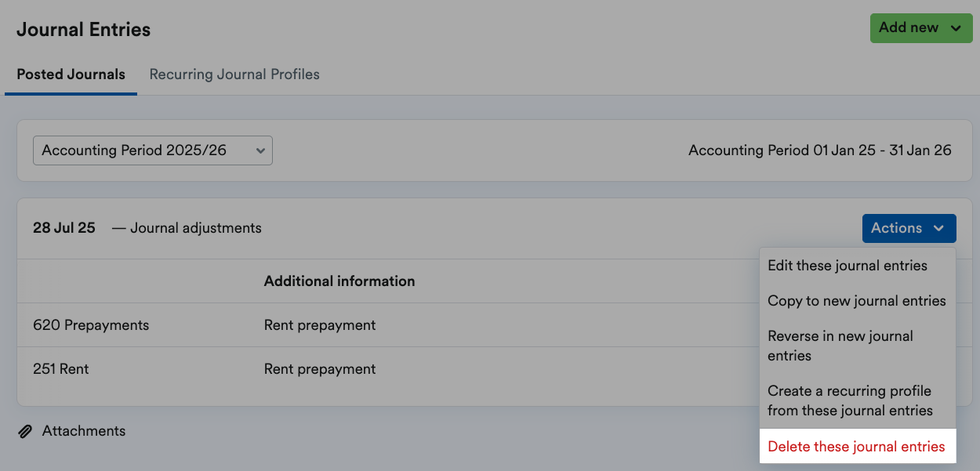Expand the Add new menu
The image size is (980, 471).
921,27
